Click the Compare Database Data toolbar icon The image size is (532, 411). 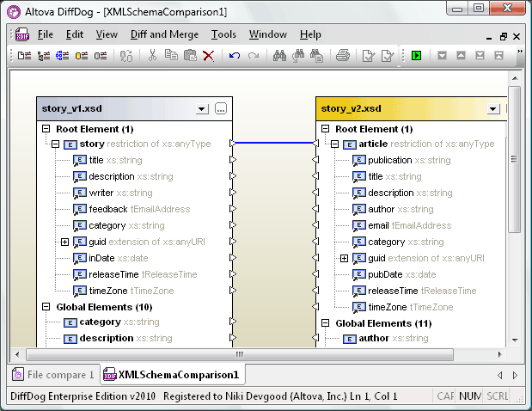[82, 55]
